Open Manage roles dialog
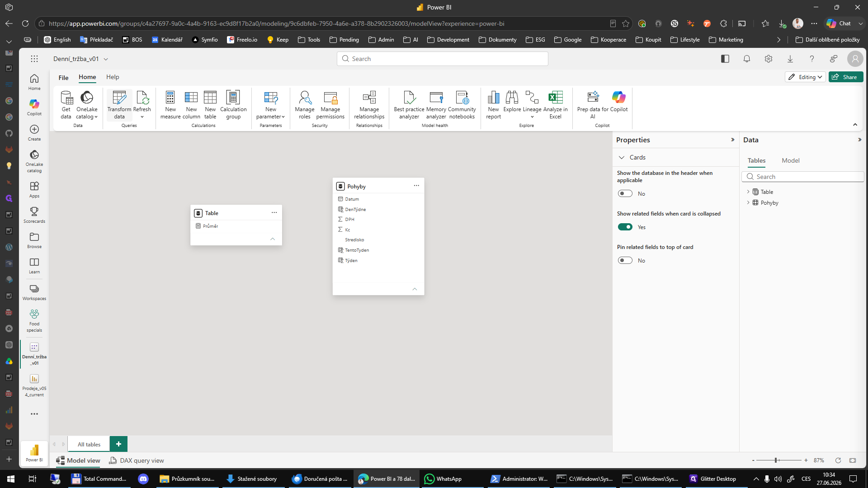Viewport: 868px width, 488px height. (x=305, y=104)
